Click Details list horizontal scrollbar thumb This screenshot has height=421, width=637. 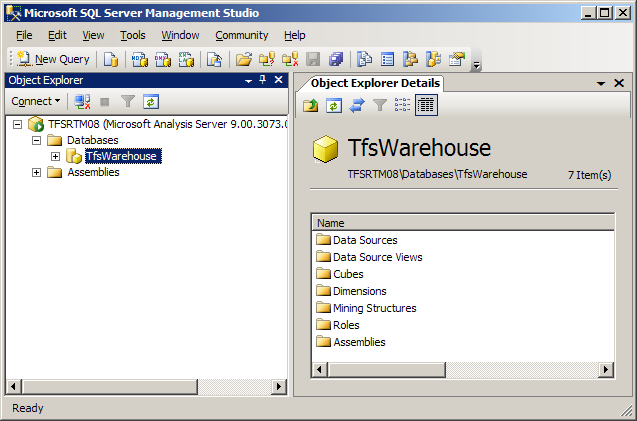(386, 370)
